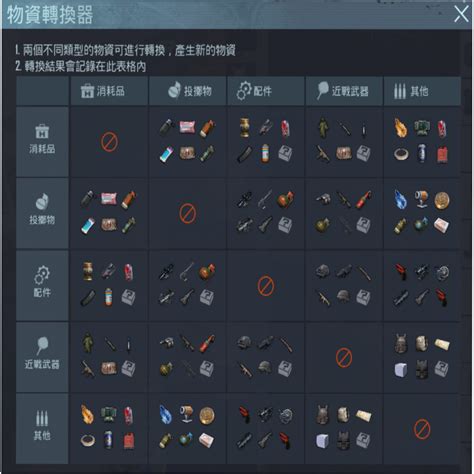The width and height of the screenshot is (474, 474).
Task: Click the 近戰武器 frying pan column header
Action: [x=344, y=91]
